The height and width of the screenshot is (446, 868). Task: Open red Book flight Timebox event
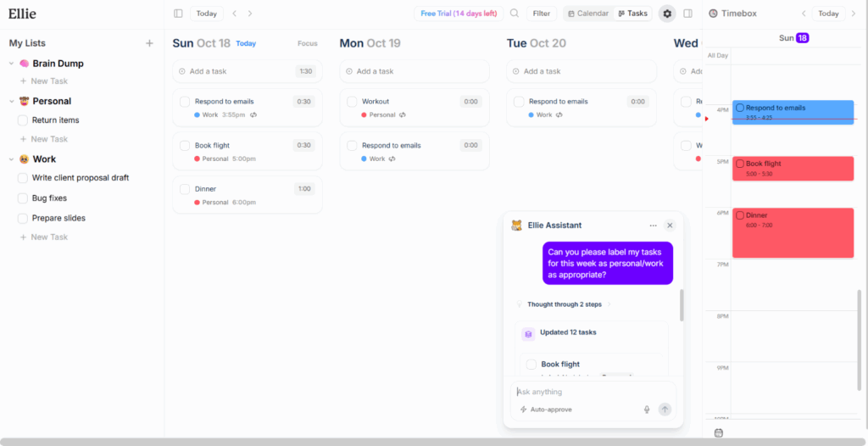(793, 169)
